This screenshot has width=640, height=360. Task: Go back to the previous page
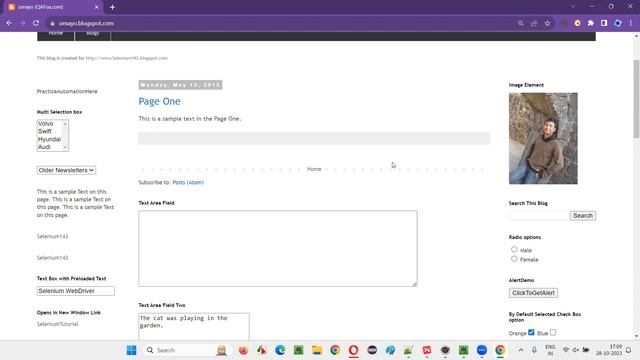click(9, 23)
